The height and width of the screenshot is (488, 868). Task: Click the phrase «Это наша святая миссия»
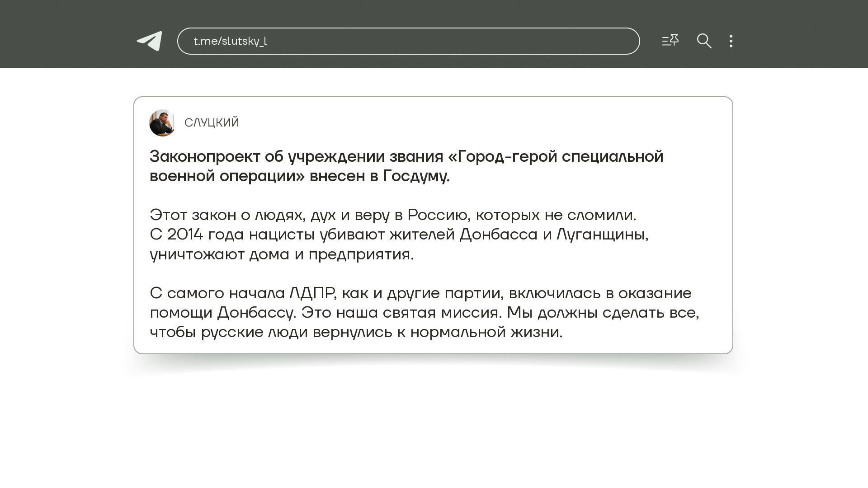click(401, 313)
